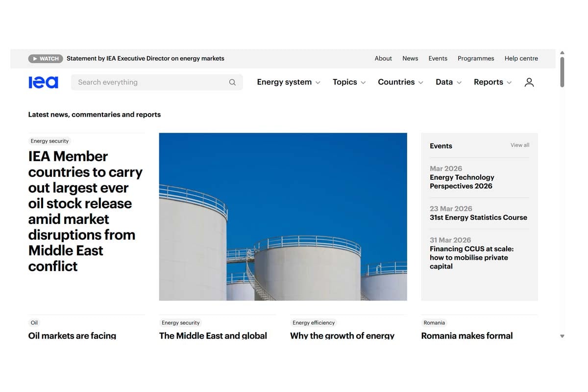This screenshot has width=588, height=392.
Task: Open The Middle East and global article
Action: click(x=213, y=336)
